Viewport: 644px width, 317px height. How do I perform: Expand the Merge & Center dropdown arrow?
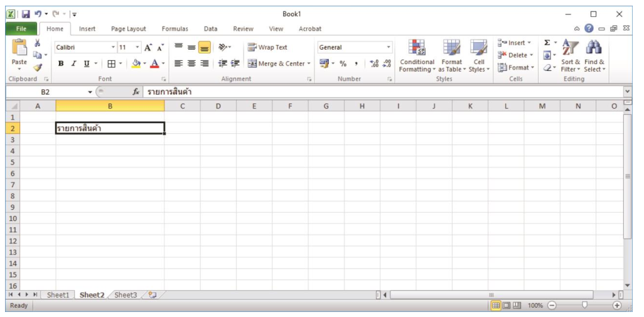[309, 63]
